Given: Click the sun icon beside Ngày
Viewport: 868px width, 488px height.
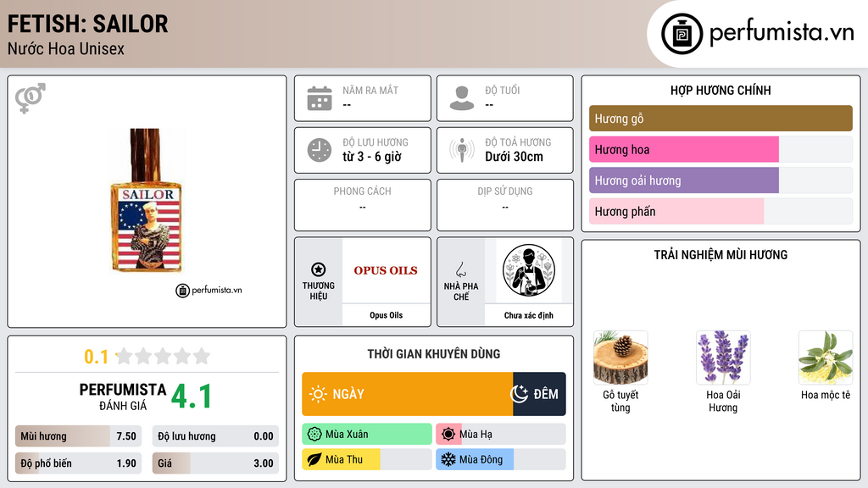Looking at the screenshot, I should click(319, 394).
